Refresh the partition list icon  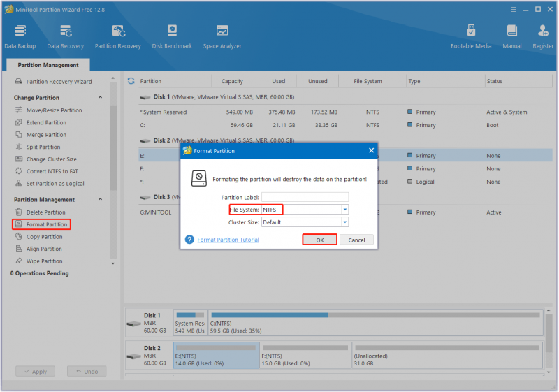coord(131,81)
